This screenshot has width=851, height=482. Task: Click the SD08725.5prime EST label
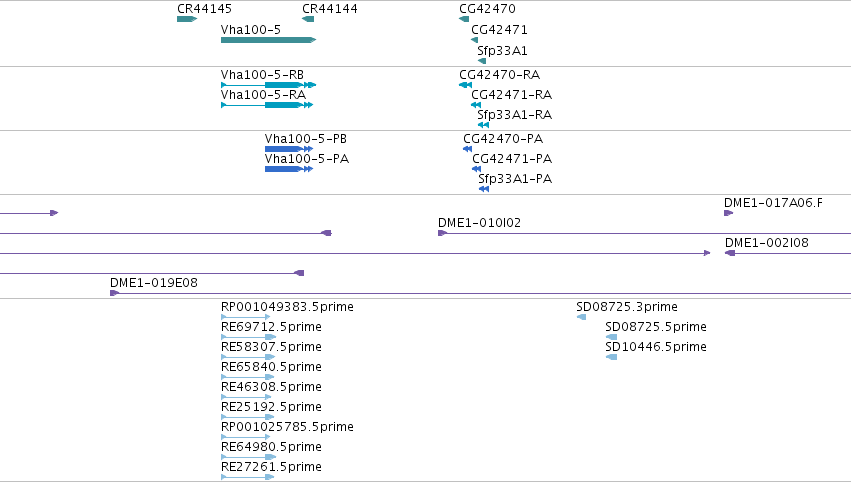[656, 327]
